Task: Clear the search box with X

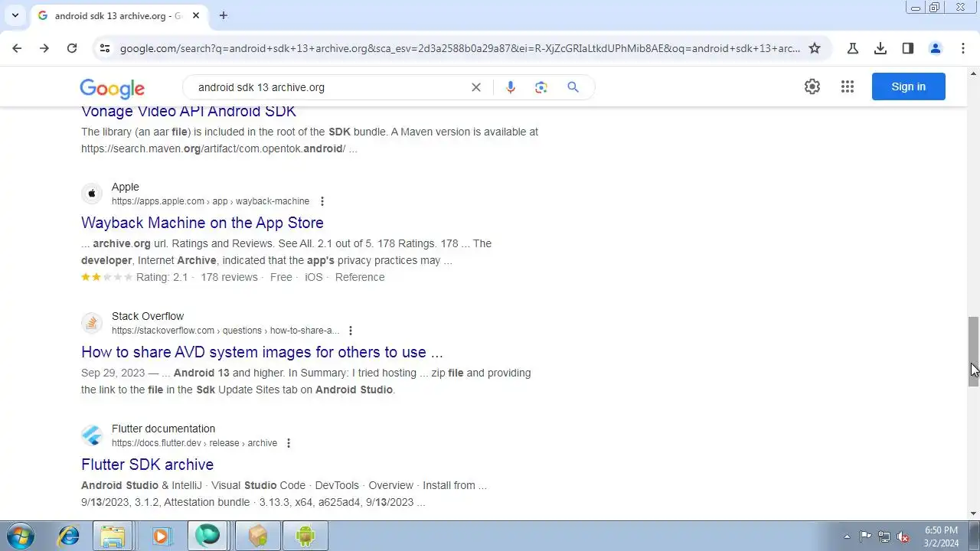Action: [476, 87]
